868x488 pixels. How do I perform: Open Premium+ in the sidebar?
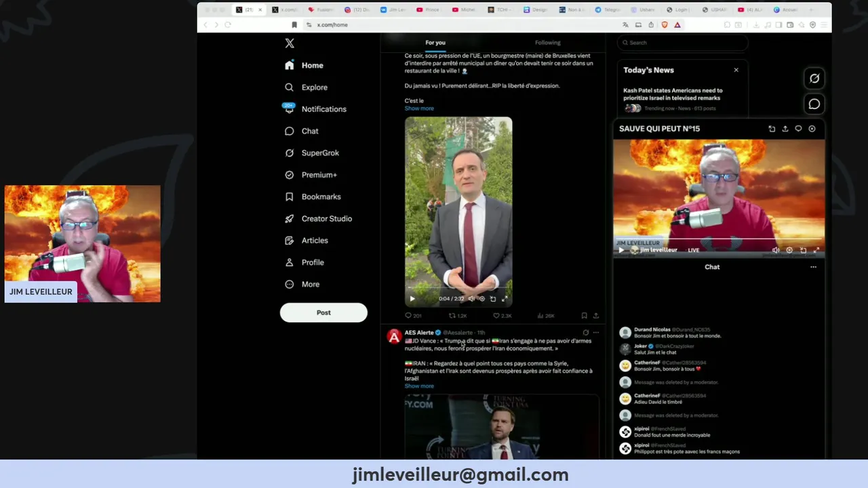(311, 175)
